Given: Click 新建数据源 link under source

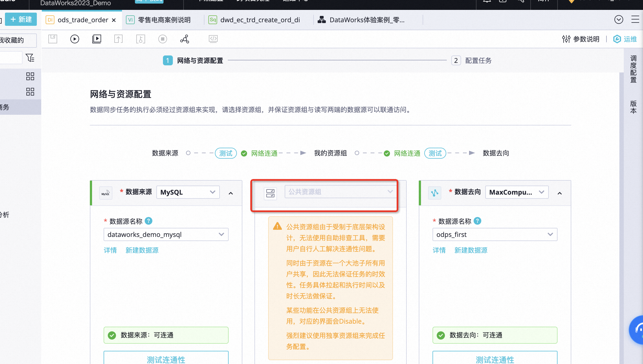Looking at the screenshot, I should [142, 250].
